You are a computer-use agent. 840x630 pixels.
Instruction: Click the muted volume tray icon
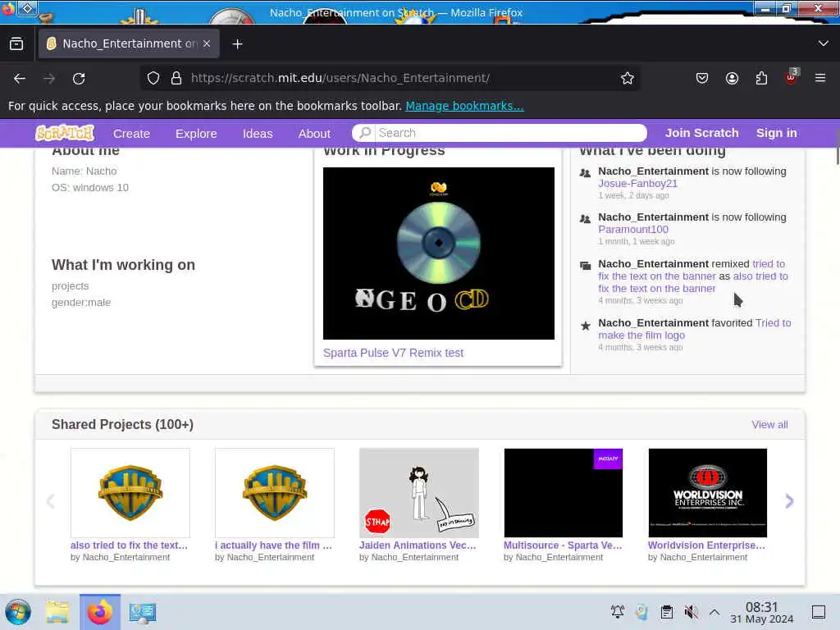(691, 611)
